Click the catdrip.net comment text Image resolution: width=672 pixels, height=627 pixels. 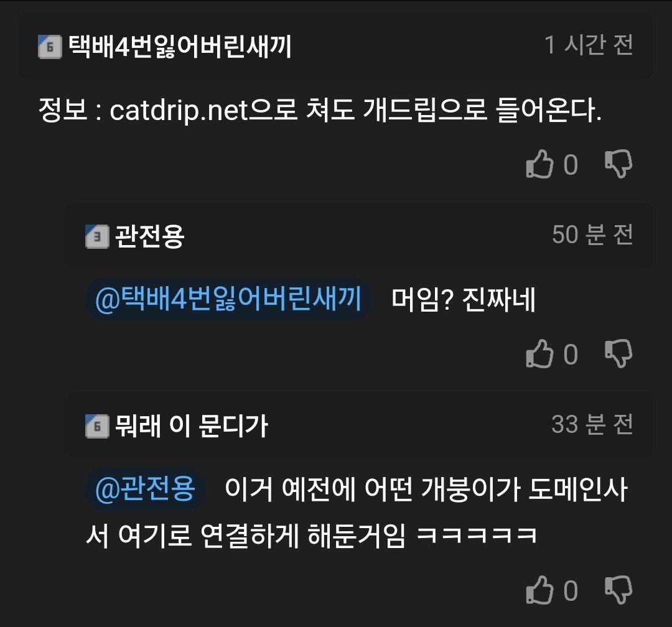[319, 111]
